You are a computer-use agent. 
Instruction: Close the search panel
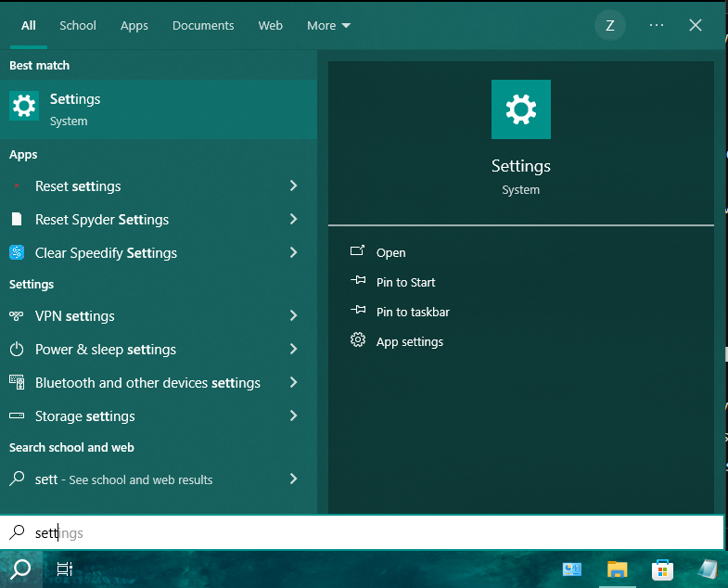tap(695, 25)
